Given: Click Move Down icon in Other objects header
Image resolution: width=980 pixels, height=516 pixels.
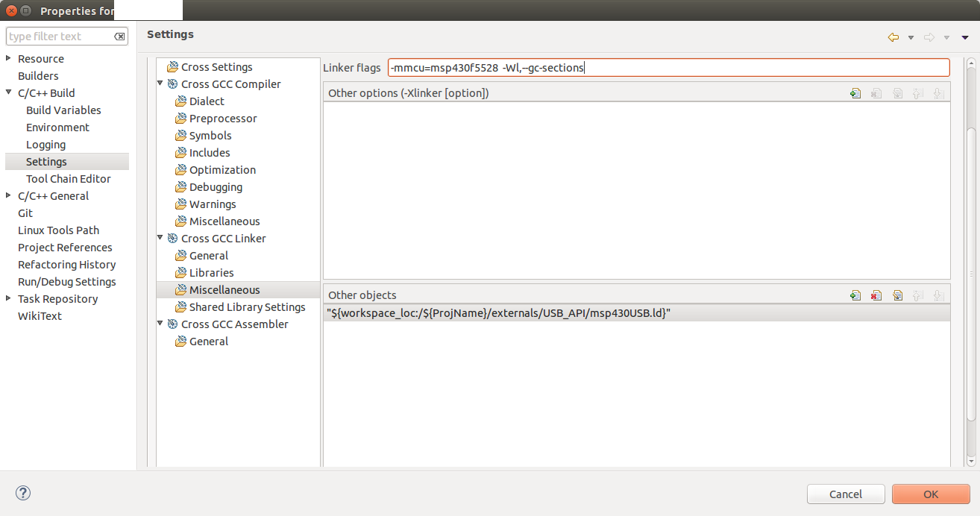Looking at the screenshot, I should pyautogui.click(x=939, y=295).
